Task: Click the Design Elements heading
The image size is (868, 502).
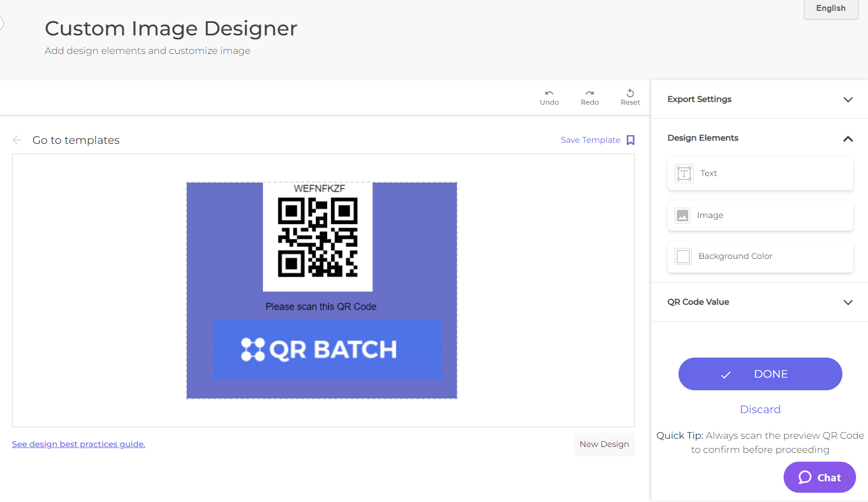Action: [702, 138]
